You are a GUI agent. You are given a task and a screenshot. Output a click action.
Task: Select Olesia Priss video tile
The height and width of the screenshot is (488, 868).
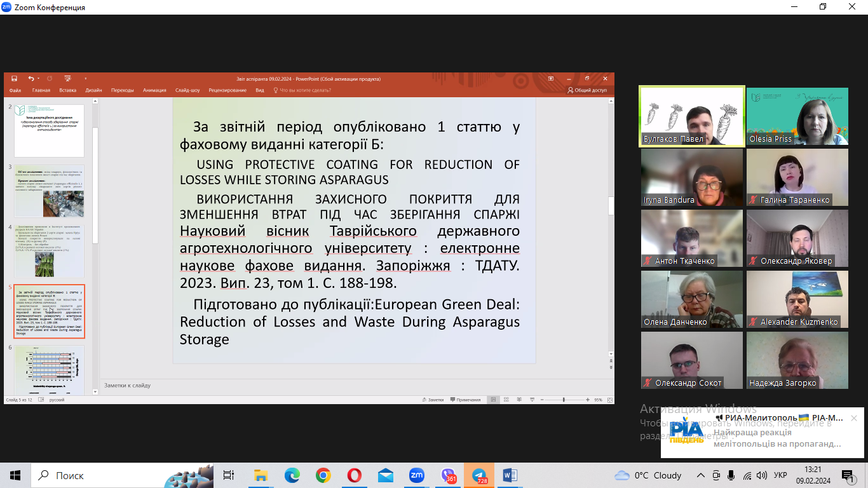[797, 116]
